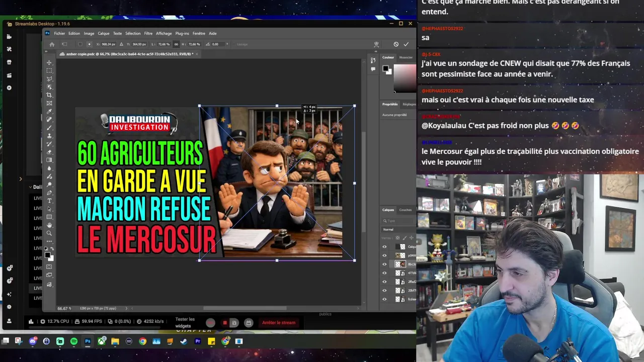Close the azdser copie.psdc document tab
Screen dimensions: 644x362
click(197, 54)
